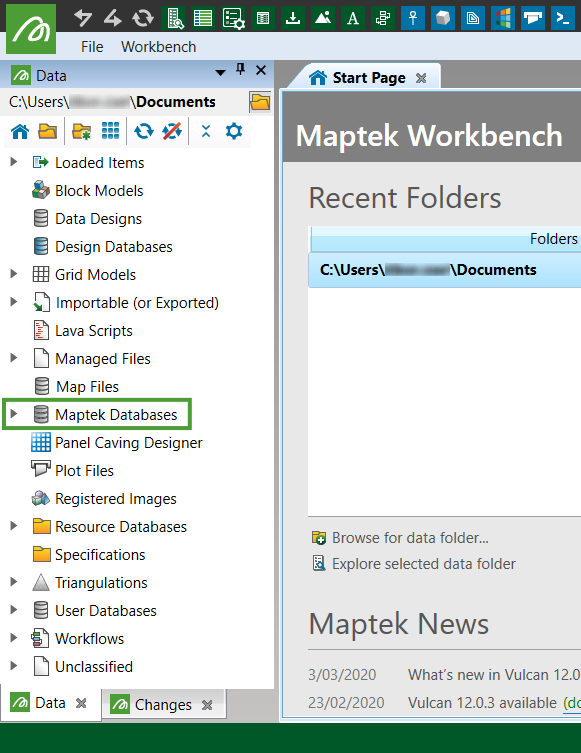The height and width of the screenshot is (753, 581).
Task: Select the Documents folder row in Recent Folders
Action: point(445,270)
